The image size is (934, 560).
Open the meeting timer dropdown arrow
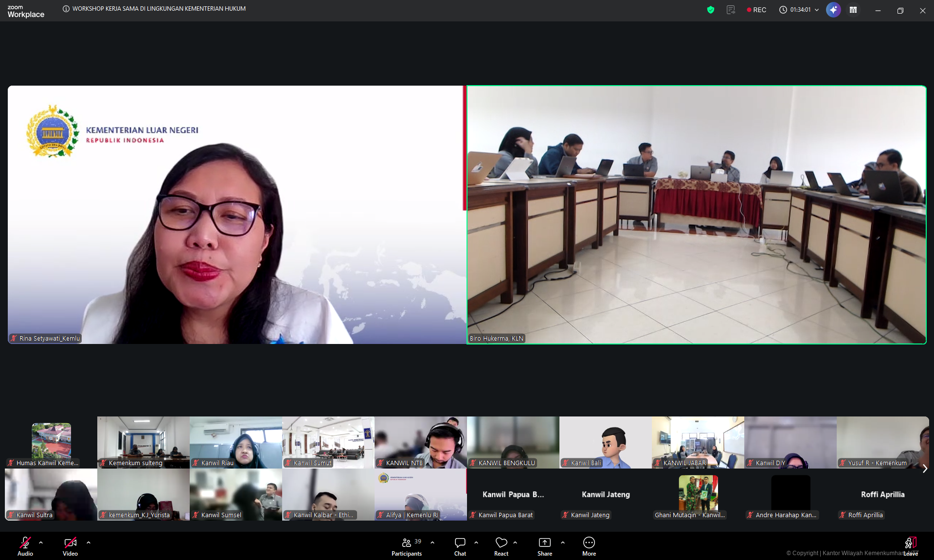pos(816,10)
